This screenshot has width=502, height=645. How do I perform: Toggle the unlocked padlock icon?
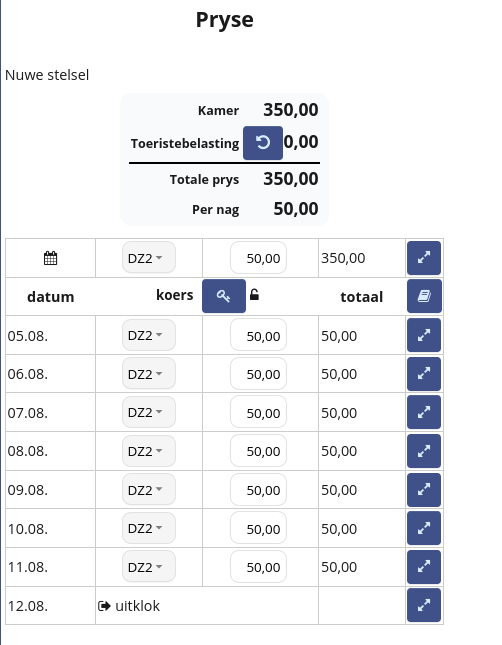coord(254,295)
